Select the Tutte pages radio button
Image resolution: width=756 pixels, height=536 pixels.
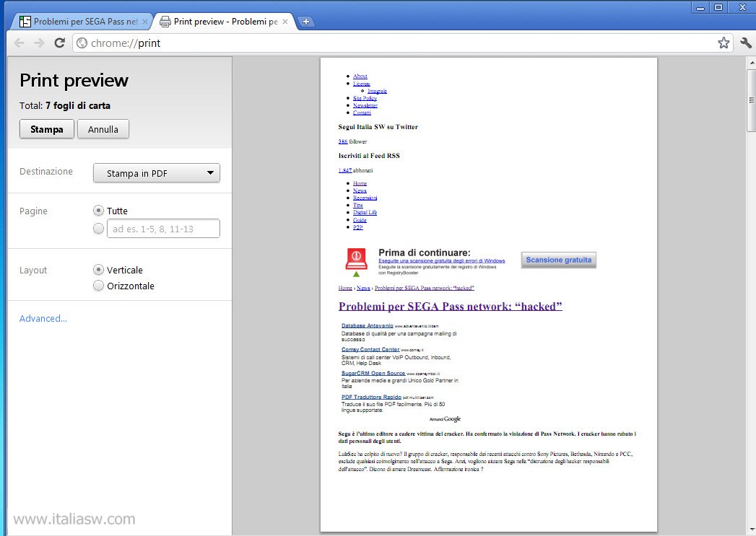pos(98,211)
